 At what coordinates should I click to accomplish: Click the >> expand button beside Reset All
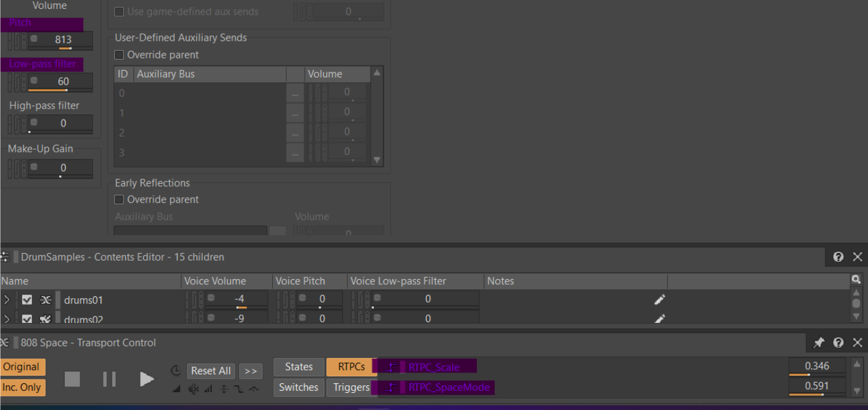tap(251, 371)
